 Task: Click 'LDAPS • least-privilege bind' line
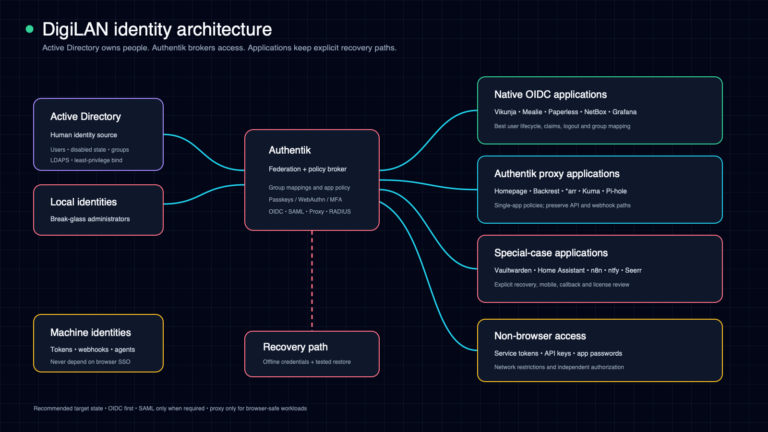click(86, 160)
